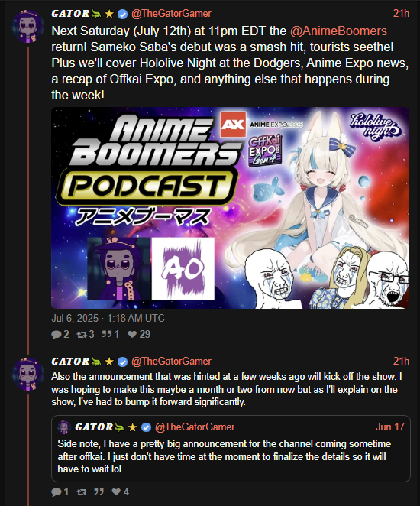
Task: Click the quote icon with count 1
Action: pyautogui.click(x=107, y=334)
